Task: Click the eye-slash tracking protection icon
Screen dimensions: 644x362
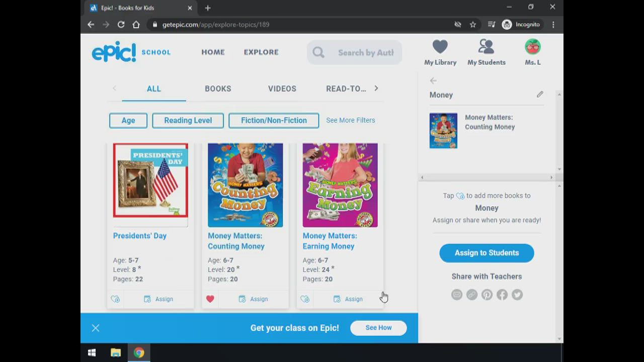Action: coord(458,24)
